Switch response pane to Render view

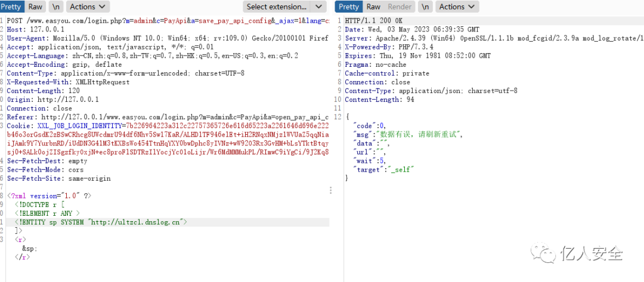coord(400,7)
